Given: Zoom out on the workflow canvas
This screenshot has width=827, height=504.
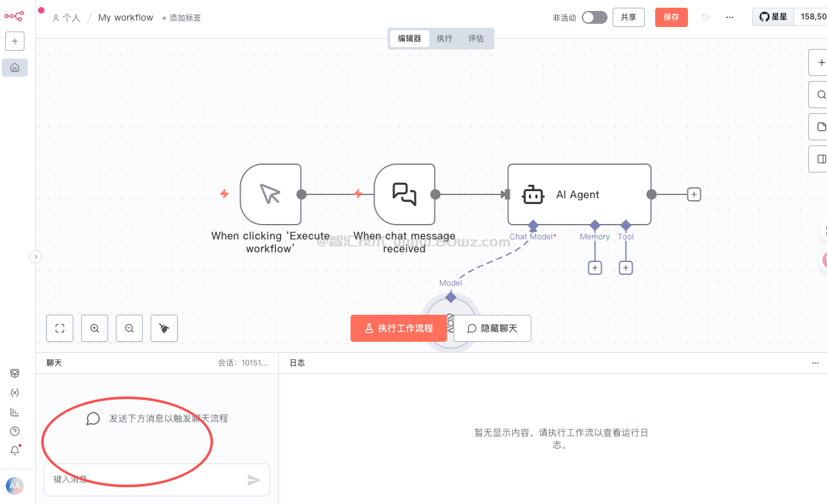Looking at the screenshot, I should coord(129,328).
